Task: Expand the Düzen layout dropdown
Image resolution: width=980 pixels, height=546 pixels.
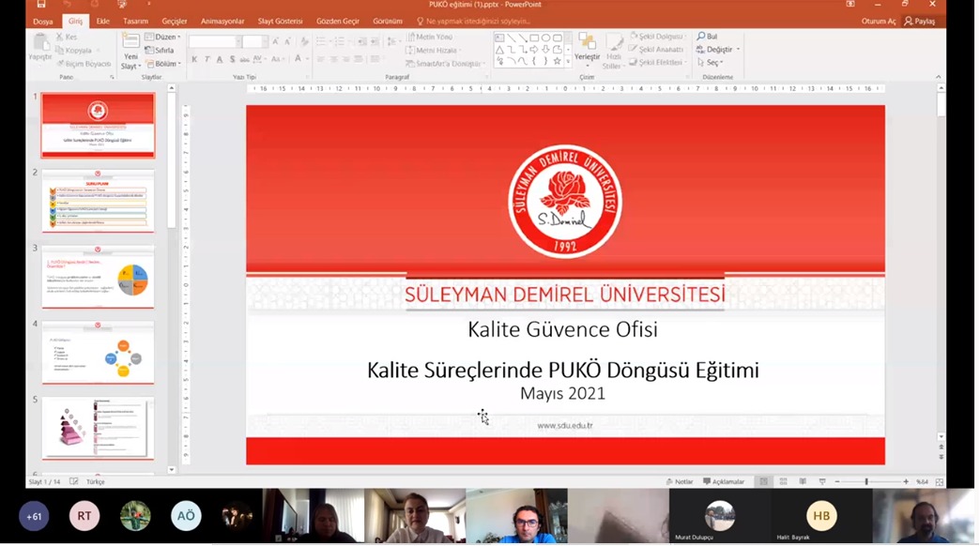Action: pos(167,38)
